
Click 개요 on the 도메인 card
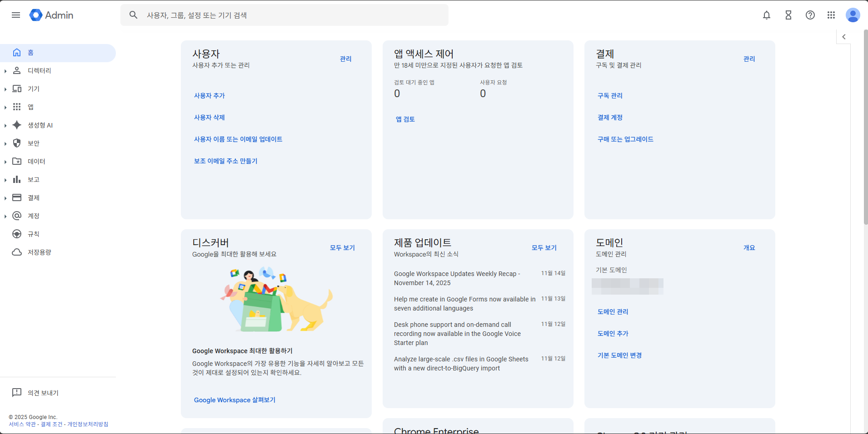[749, 248]
